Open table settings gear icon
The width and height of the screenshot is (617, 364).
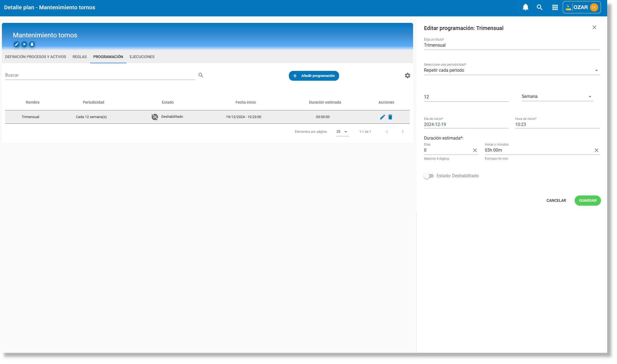[x=407, y=76]
